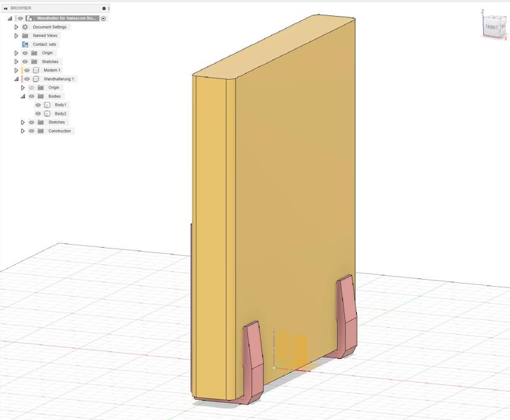Select the Named Views label

45,36
